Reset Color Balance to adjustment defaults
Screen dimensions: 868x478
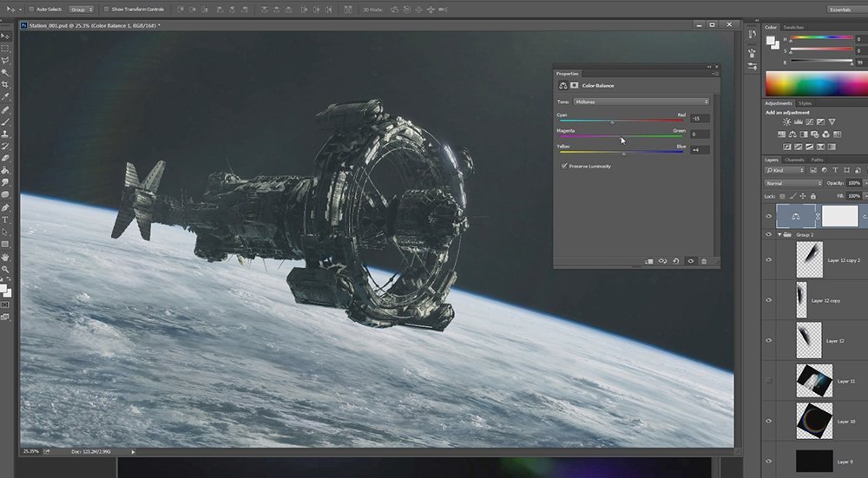point(676,260)
